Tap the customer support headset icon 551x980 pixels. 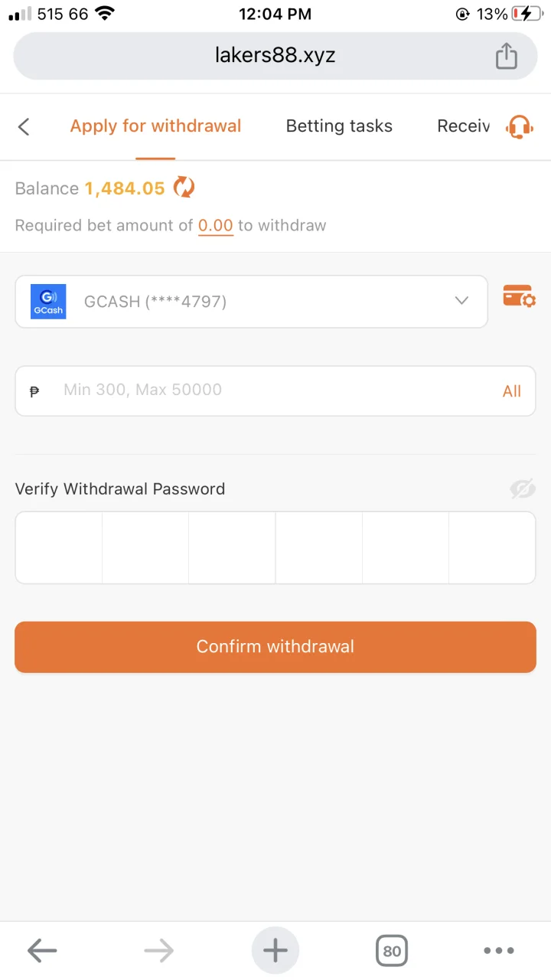520,127
